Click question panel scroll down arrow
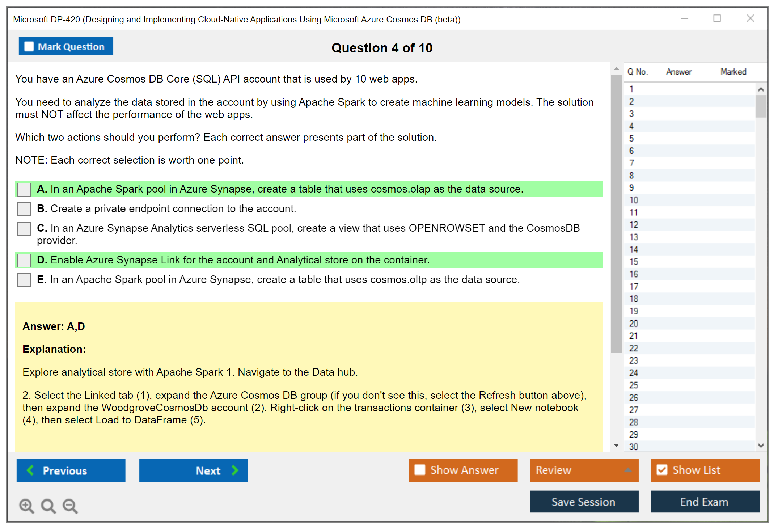The height and width of the screenshot is (532, 778). click(x=616, y=445)
